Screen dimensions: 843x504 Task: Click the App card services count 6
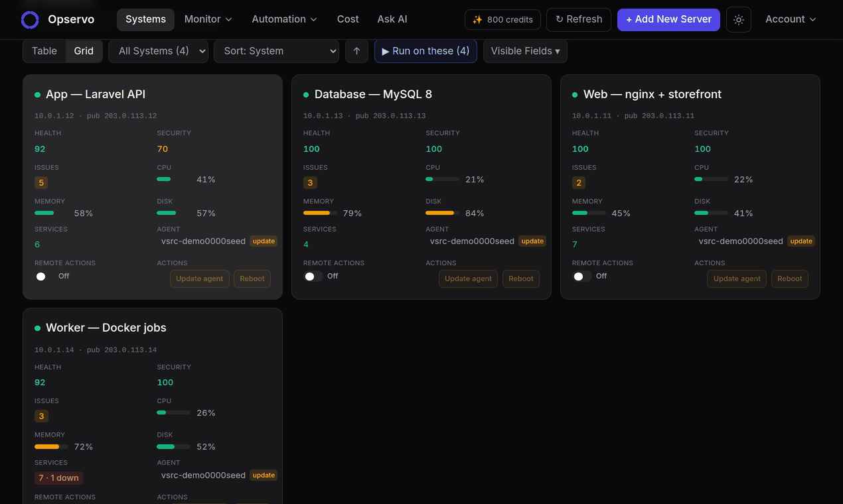[37, 245]
